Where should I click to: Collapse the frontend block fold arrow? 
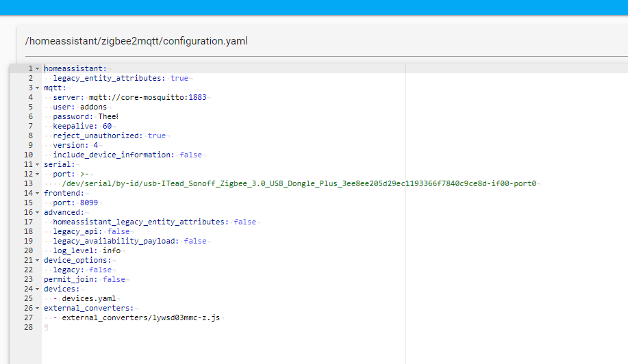tap(37, 194)
